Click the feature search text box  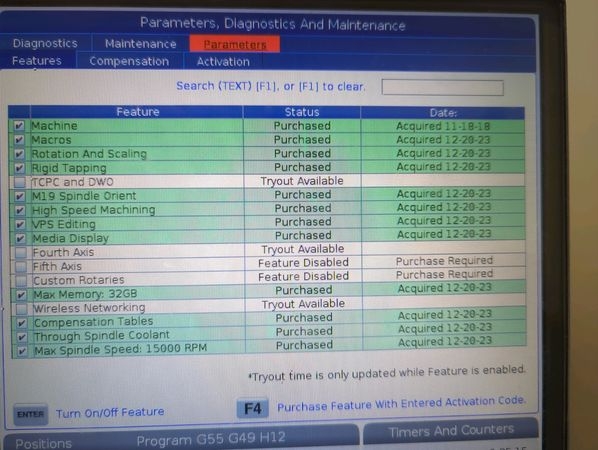pos(442,87)
